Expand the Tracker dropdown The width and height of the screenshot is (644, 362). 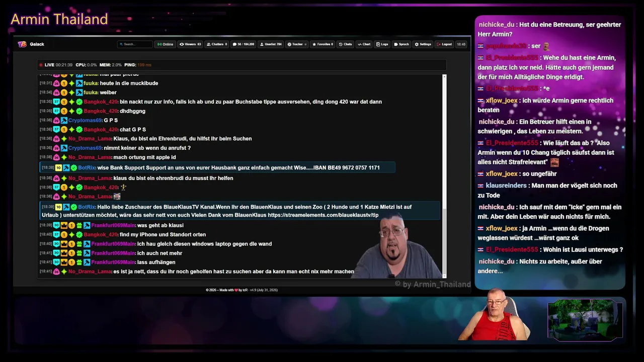click(x=297, y=44)
